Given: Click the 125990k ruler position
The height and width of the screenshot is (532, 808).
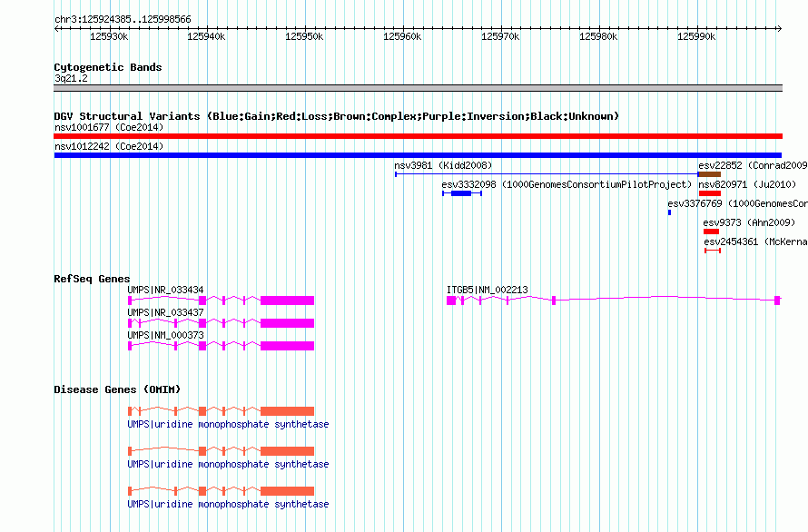Looking at the screenshot, I should pyautogui.click(x=696, y=36).
